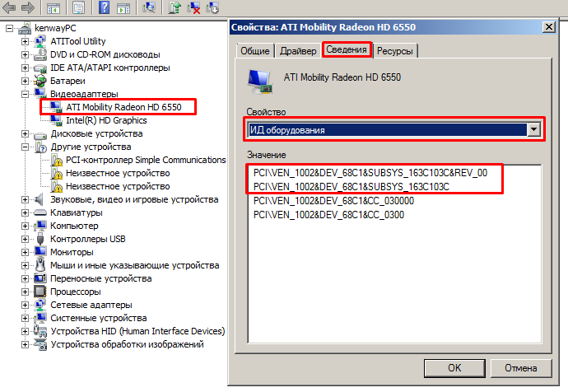Update driver using the green up-arrow icon
Image resolution: width=568 pixels, height=392 pixels.
[175, 7]
